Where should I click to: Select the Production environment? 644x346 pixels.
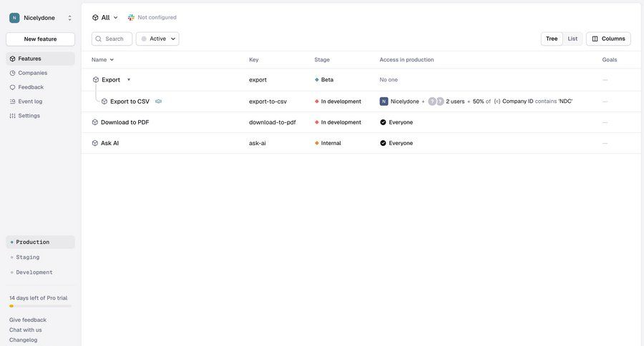40,242
